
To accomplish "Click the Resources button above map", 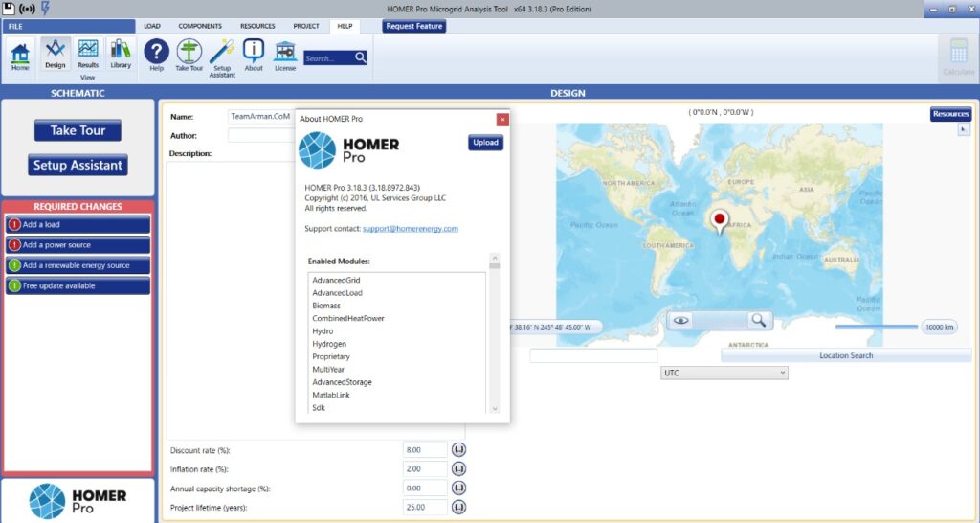I will [950, 114].
